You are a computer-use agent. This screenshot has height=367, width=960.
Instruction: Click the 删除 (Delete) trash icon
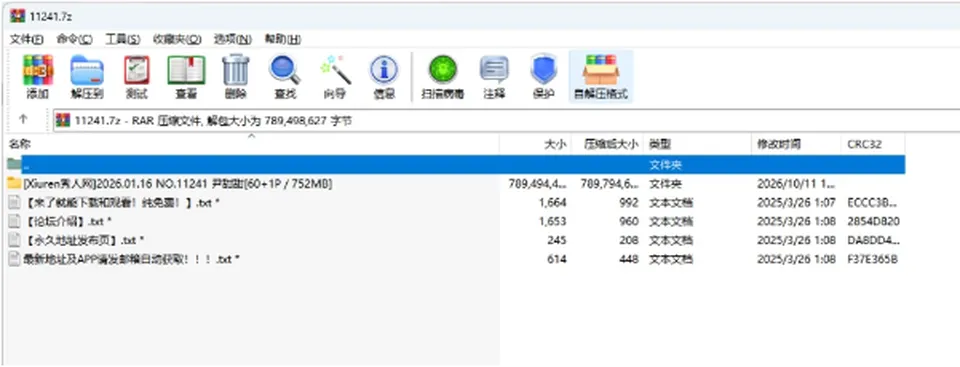(236, 77)
